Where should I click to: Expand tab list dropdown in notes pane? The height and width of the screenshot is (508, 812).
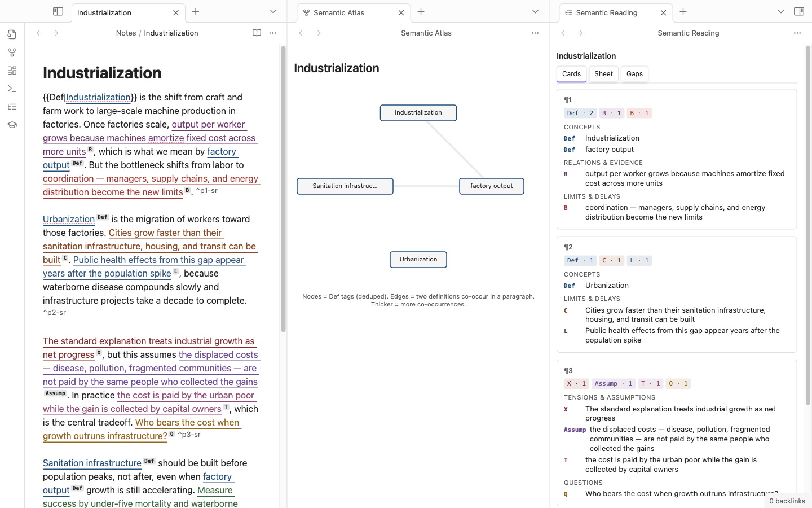pos(273,12)
